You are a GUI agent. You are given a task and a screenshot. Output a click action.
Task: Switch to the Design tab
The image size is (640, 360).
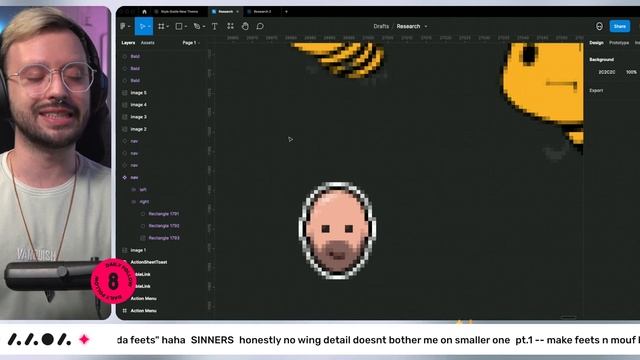596,42
